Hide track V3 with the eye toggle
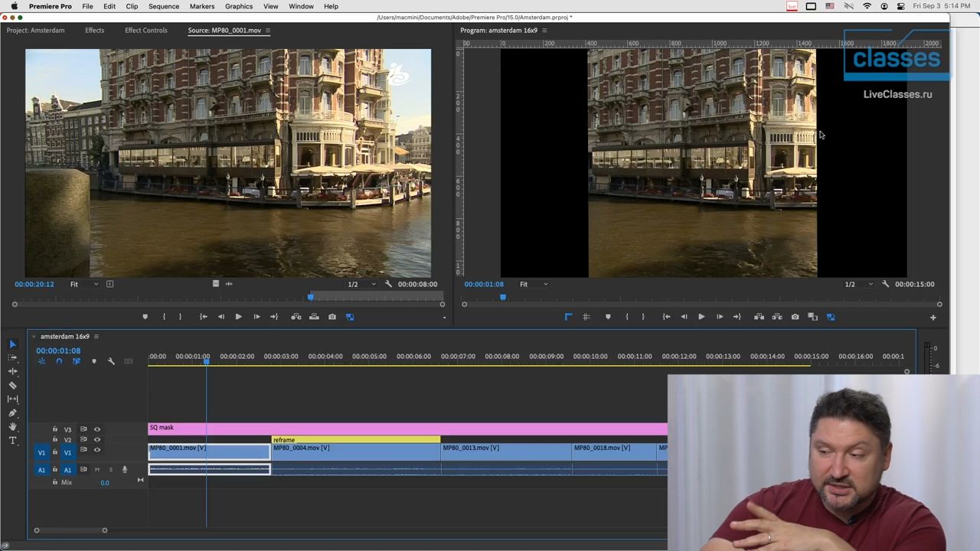Screen dimensions: 980x551 click(96, 429)
